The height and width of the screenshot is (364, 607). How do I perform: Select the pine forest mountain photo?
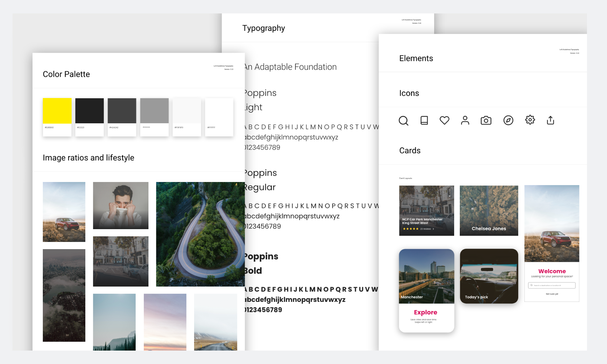point(114,322)
